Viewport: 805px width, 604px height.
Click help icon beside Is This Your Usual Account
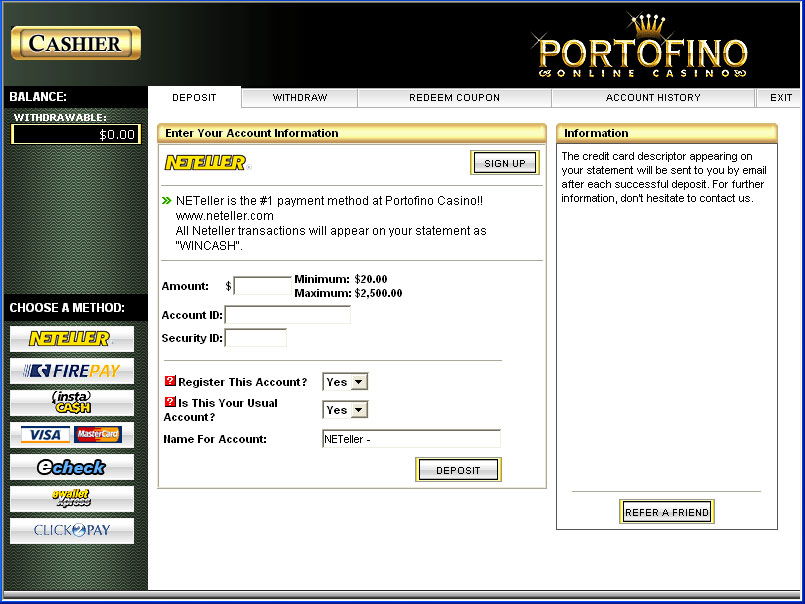coord(169,403)
